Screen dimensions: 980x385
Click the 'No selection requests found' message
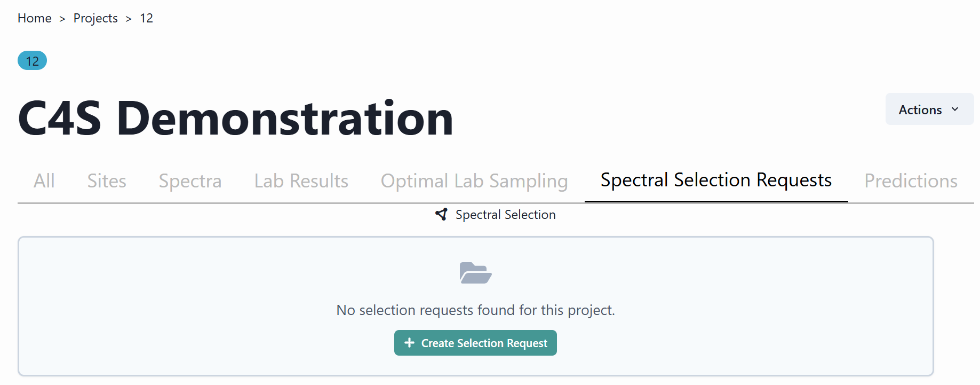pyautogui.click(x=475, y=310)
